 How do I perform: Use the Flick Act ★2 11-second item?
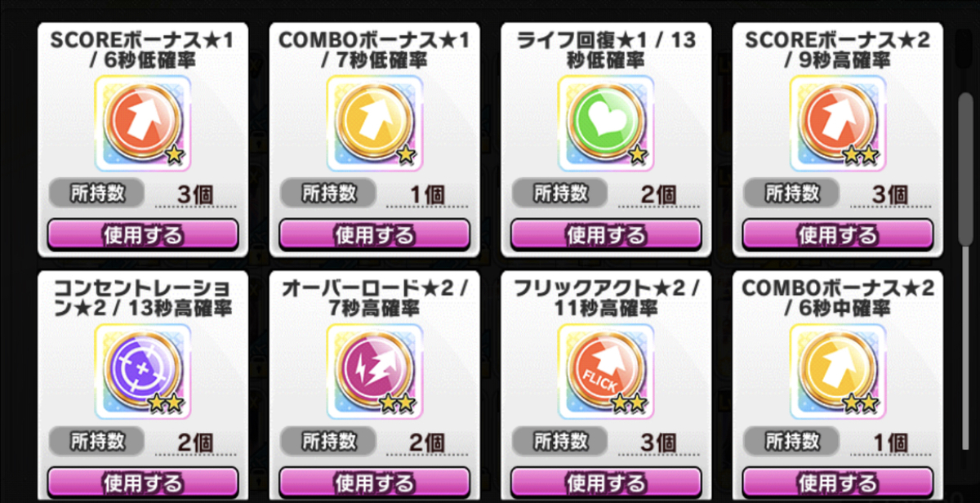606,483
